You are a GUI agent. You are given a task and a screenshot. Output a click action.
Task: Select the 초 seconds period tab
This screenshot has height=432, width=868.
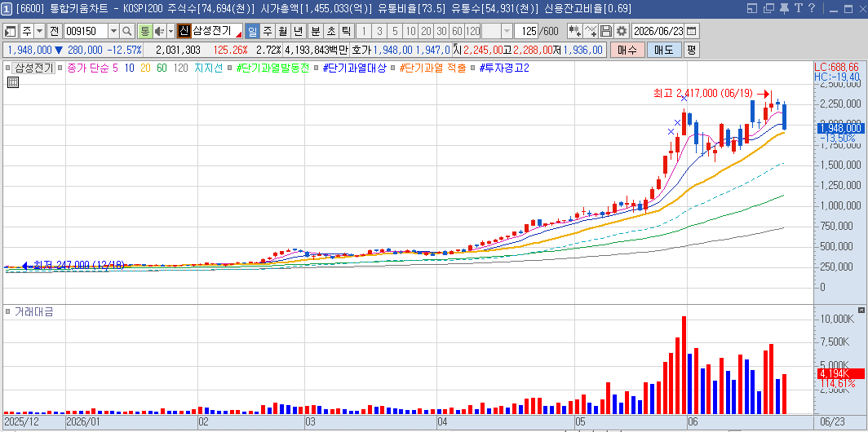tap(330, 31)
